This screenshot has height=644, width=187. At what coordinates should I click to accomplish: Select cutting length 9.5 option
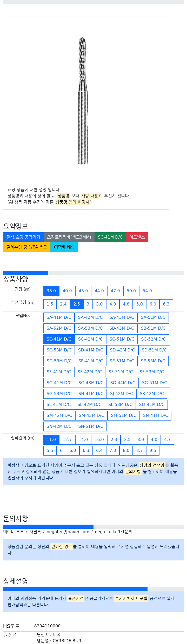[x=153, y=450]
